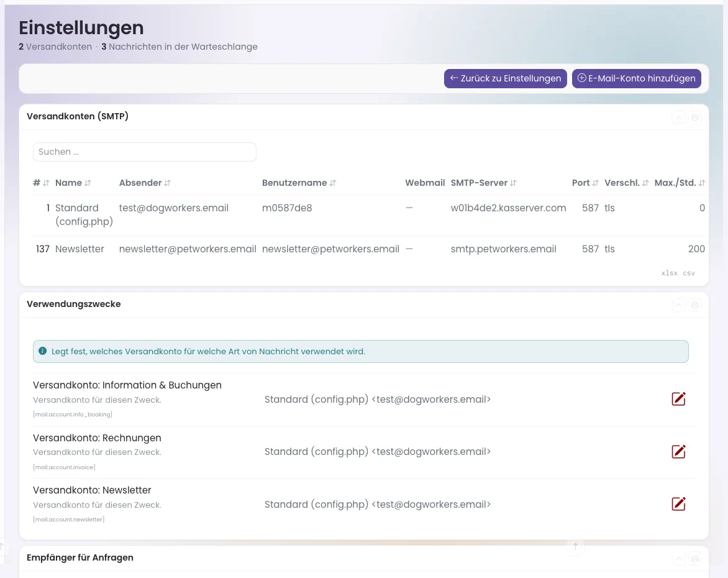Export the accounts table as xlsx
Screen dimensions: 728x578
[x=669, y=273]
